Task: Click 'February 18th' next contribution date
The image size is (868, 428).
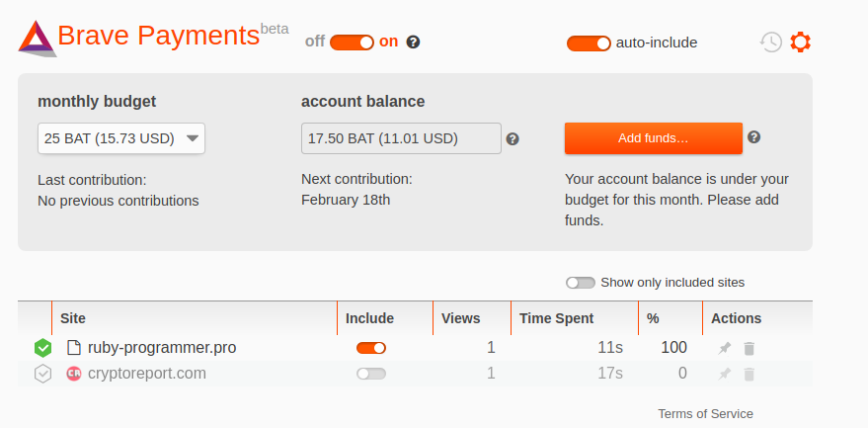Action: click(346, 200)
